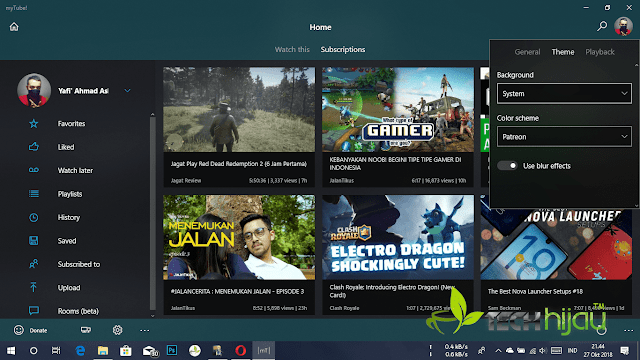The height and width of the screenshot is (360, 640).
Task: Click the History clock icon
Action: tap(33, 218)
